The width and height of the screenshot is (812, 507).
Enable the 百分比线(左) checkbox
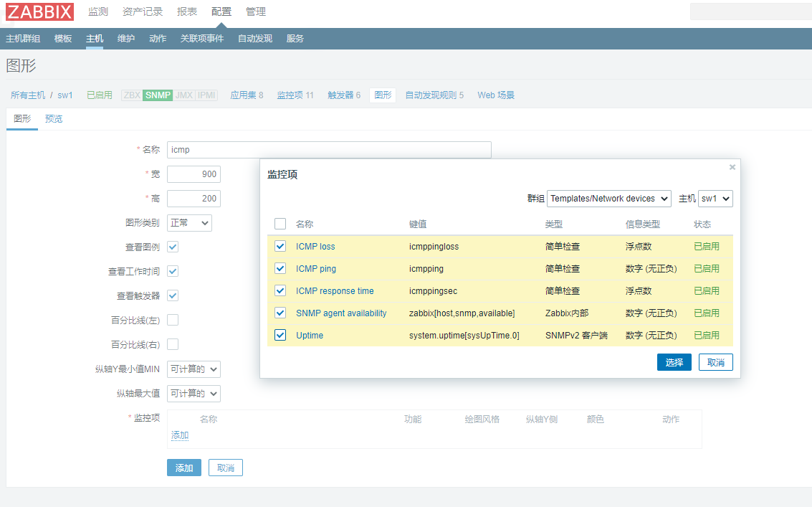click(x=173, y=320)
